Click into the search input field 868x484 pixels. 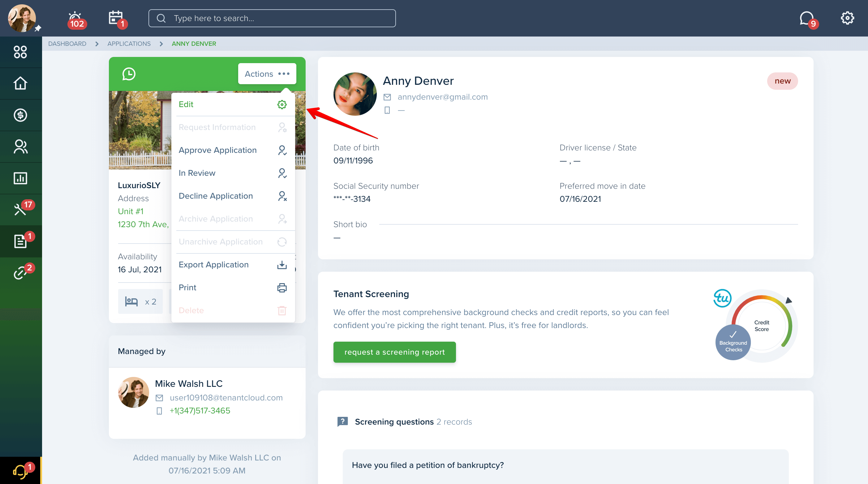pyautogui.click(x=272, y=18)
